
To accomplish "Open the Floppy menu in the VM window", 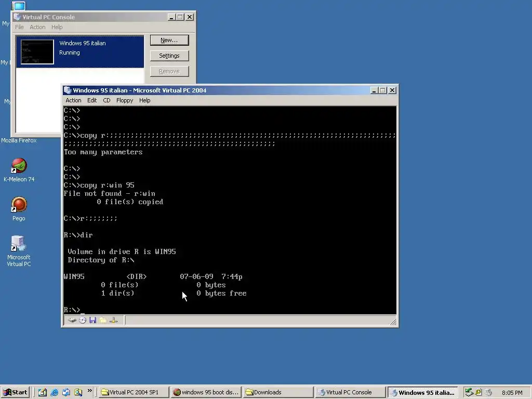I will pos(125,100).
